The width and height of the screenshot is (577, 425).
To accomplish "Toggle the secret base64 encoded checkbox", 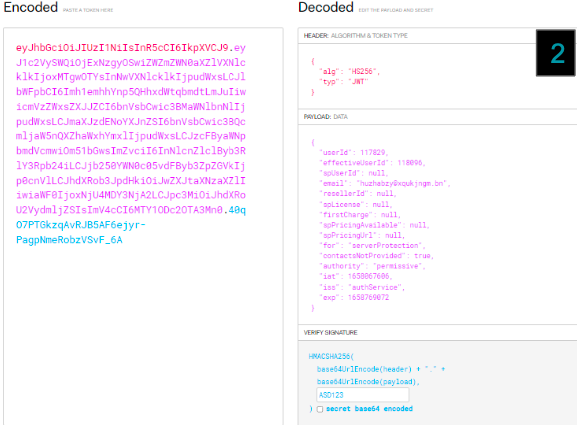I will (320, 409).
